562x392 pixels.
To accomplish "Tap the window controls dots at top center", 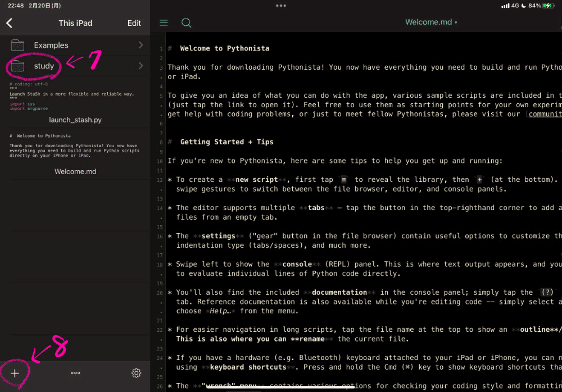I will pos(281,6).
